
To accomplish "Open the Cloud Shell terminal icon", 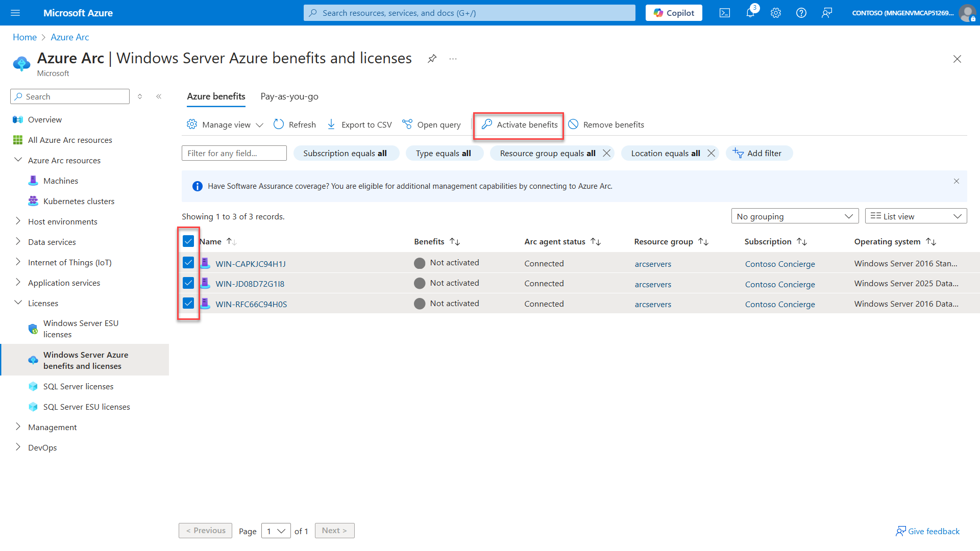I will click(x=724, y=13).
